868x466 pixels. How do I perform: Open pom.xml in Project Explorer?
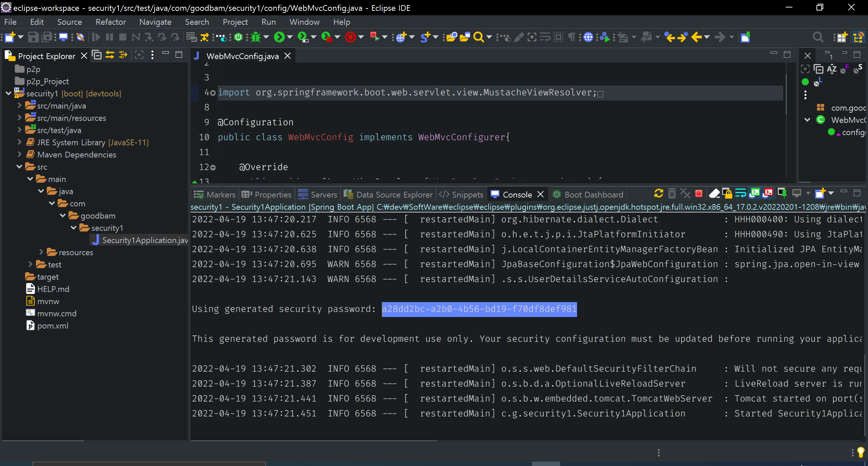click(x=53, y=326)
